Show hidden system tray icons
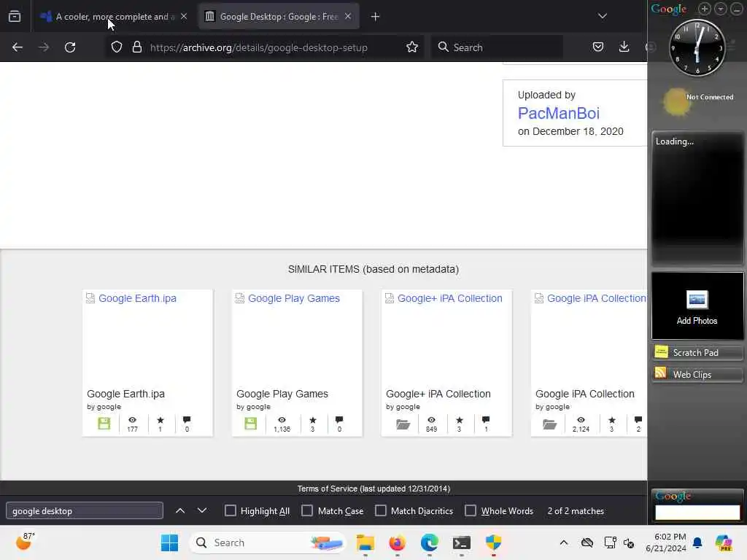747x560 pixels. coord(564,542)
